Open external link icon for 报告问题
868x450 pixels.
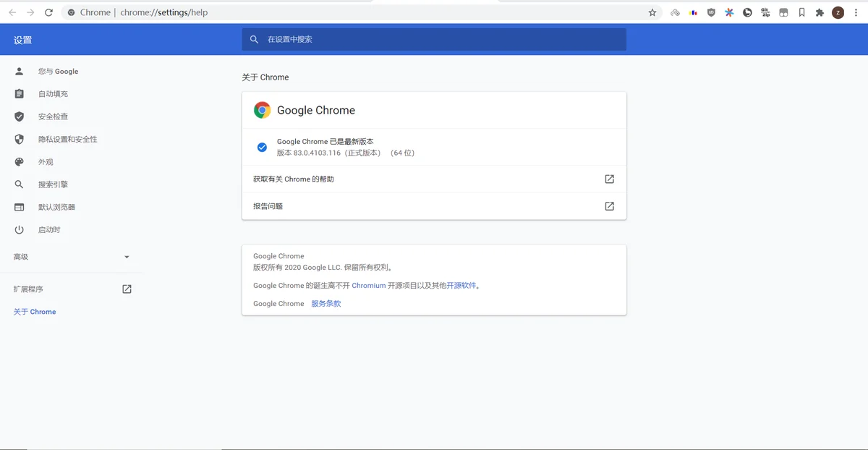tap(609, 206)
